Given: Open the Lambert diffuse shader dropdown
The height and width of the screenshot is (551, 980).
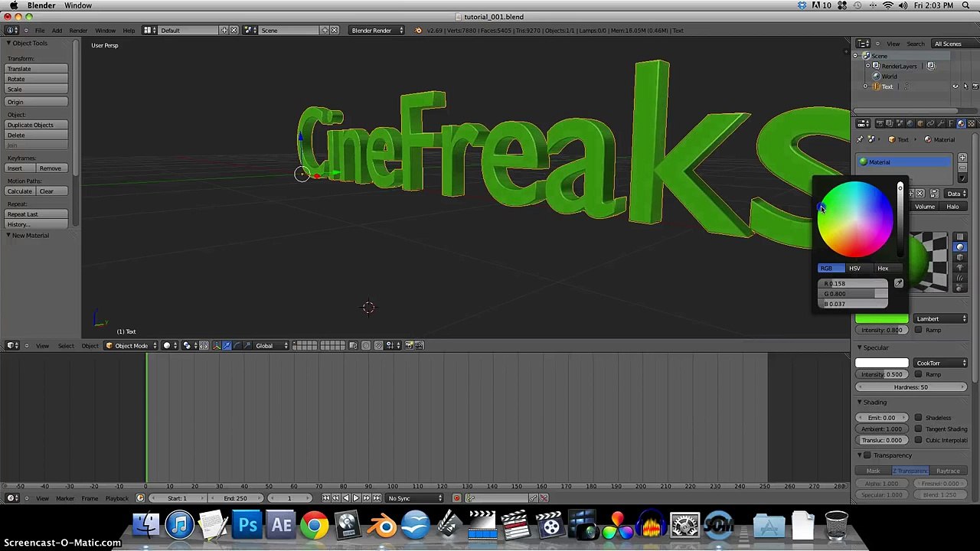Looking at the screenshot, I should 940,319.
